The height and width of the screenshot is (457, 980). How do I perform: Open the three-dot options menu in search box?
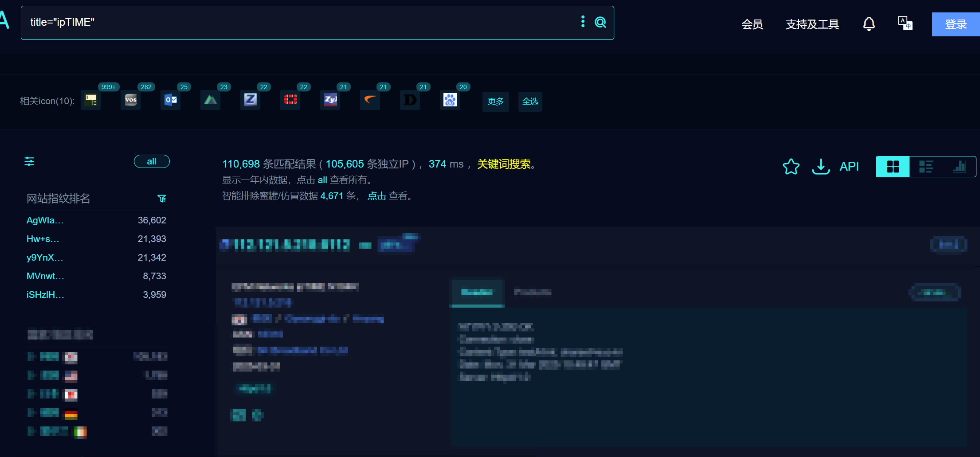point(583,22)
